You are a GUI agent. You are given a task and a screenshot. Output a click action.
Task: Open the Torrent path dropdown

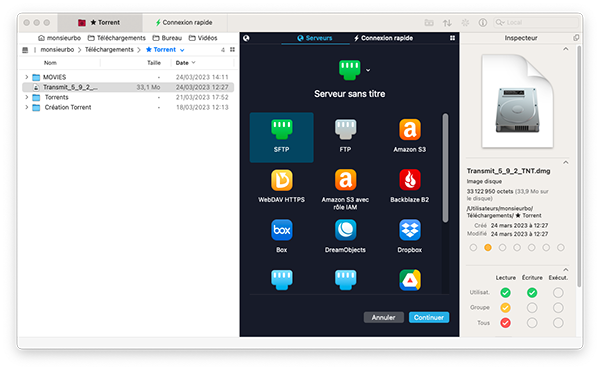click(x=182, y=50)
